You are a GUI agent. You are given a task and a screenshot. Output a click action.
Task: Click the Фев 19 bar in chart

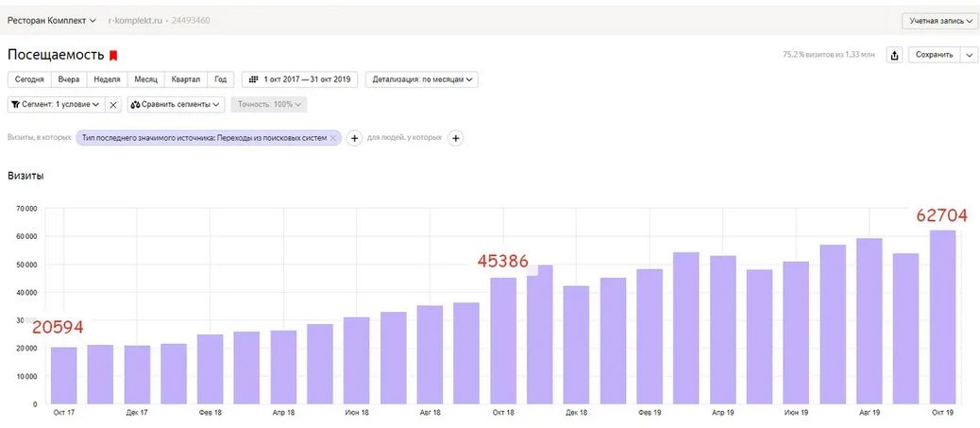[x=650, y=336]
